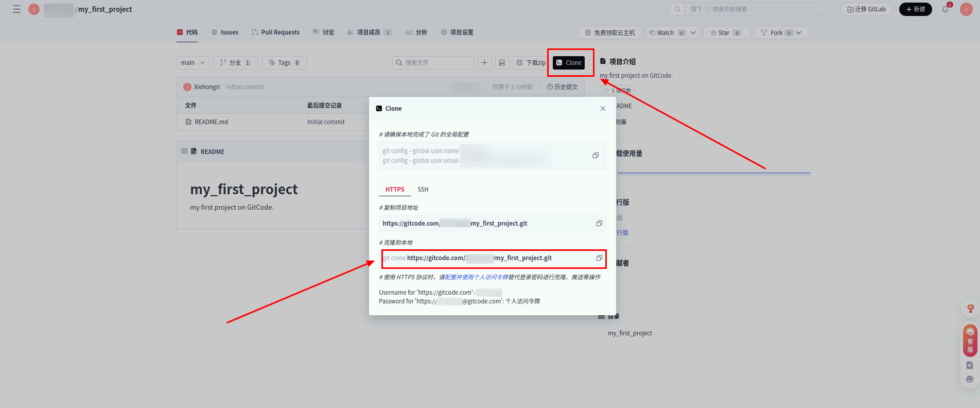
Task: Close the Clone dialog
Action: tap(603, 109)
